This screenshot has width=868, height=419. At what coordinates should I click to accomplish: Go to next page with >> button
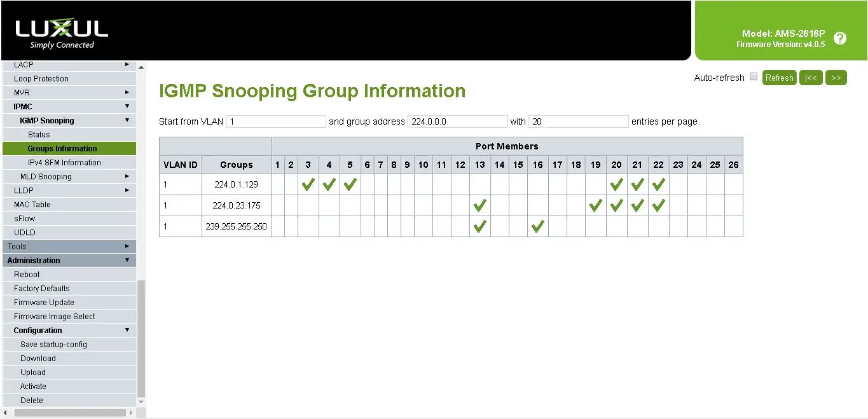pos(836,78)
